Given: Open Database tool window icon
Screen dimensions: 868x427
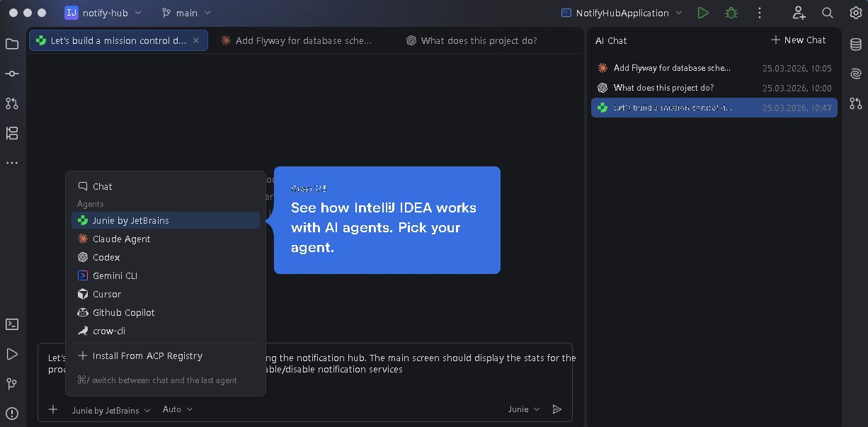Looking at the screenshot, I should point(856,44).
